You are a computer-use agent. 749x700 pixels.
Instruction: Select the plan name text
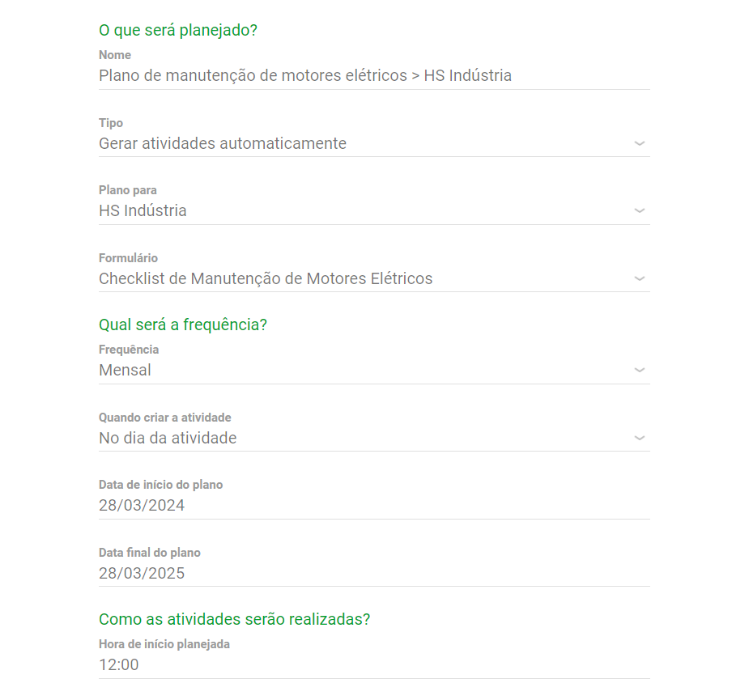[x=304, y=74]
